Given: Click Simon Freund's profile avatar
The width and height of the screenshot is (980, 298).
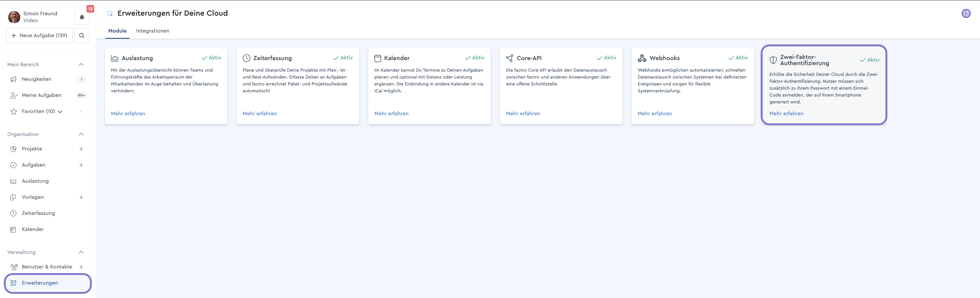Looking at the screenshot, I should point(14,17).
